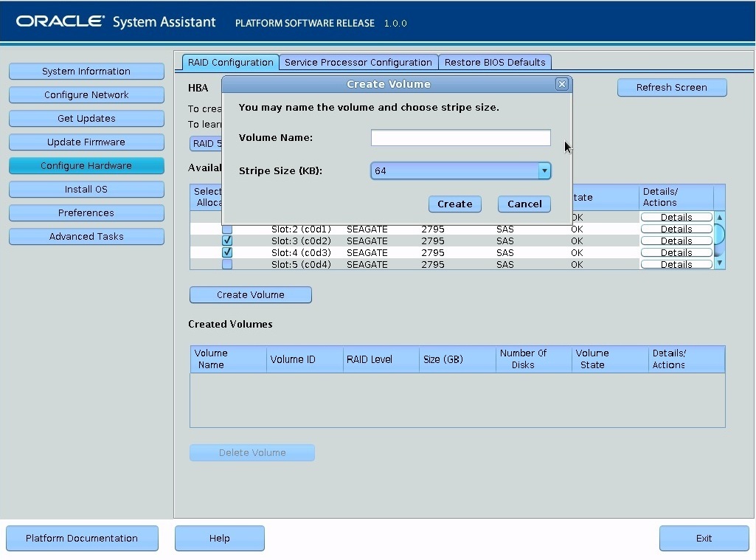
Task: Close the Create Volume dialog with X icon
Action: pos(562,84)
